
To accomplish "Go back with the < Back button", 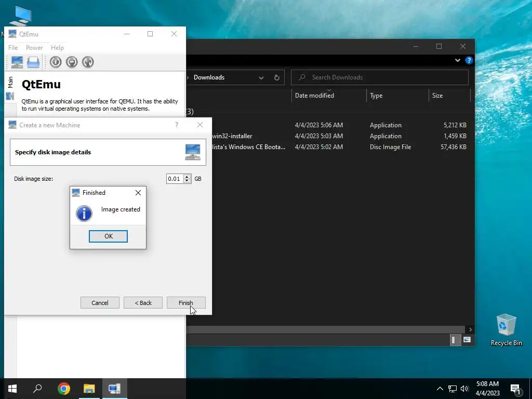I will (143, 303).
